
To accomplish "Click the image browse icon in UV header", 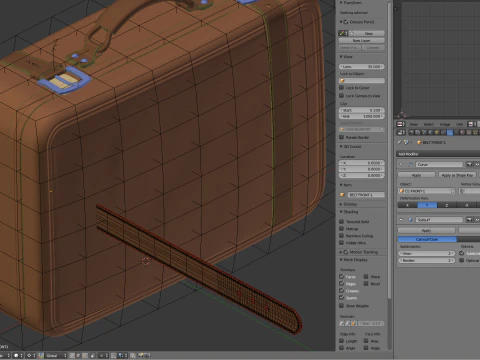I will tap(471, 124).
